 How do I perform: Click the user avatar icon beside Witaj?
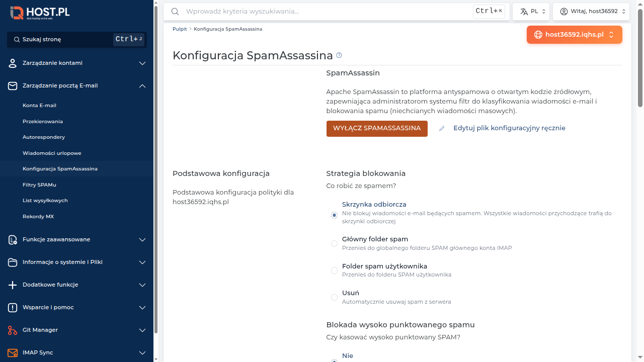coord(564,12)
